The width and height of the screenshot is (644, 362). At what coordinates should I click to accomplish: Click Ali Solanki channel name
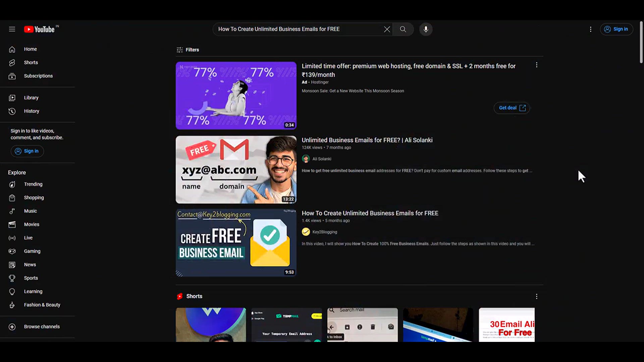[x=322, y=159]
